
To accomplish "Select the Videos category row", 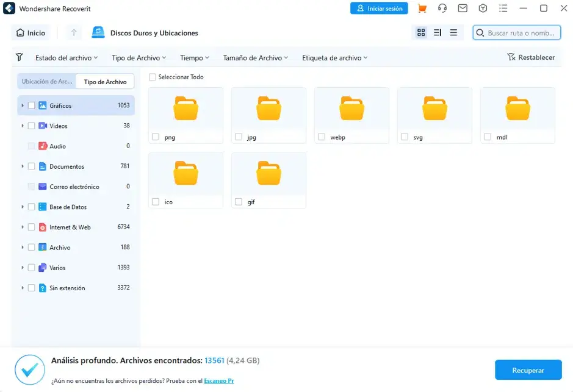I will point(76,126).
